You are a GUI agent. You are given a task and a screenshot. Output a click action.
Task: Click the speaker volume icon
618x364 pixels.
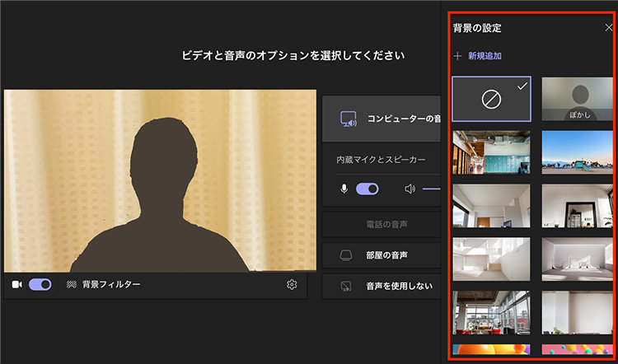410,189
